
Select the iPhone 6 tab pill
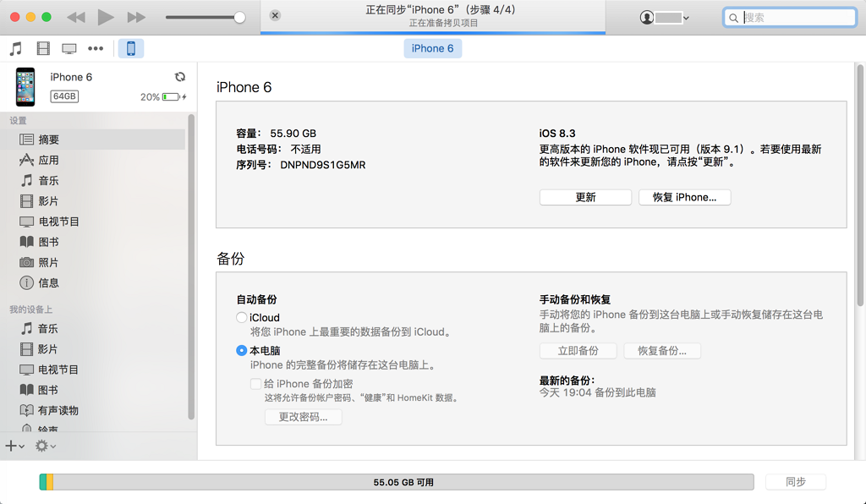click(432, 48)
